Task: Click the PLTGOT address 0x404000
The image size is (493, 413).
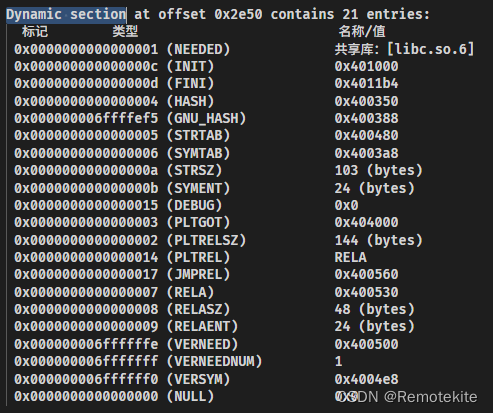Action: click(366, 222)
